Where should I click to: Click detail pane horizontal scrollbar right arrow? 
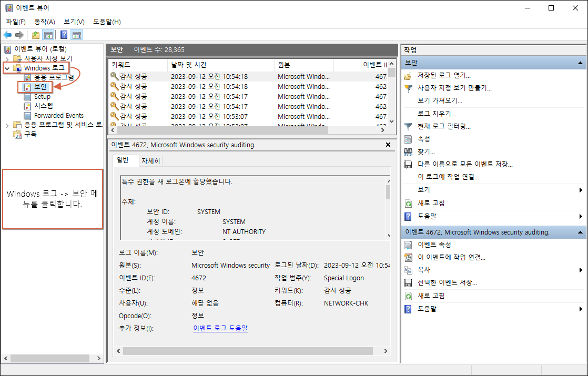(386, 351)
